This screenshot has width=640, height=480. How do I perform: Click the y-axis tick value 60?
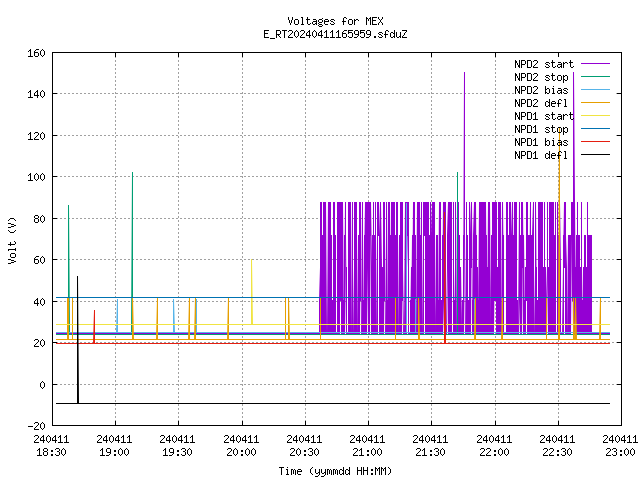[x=39, y=260]
